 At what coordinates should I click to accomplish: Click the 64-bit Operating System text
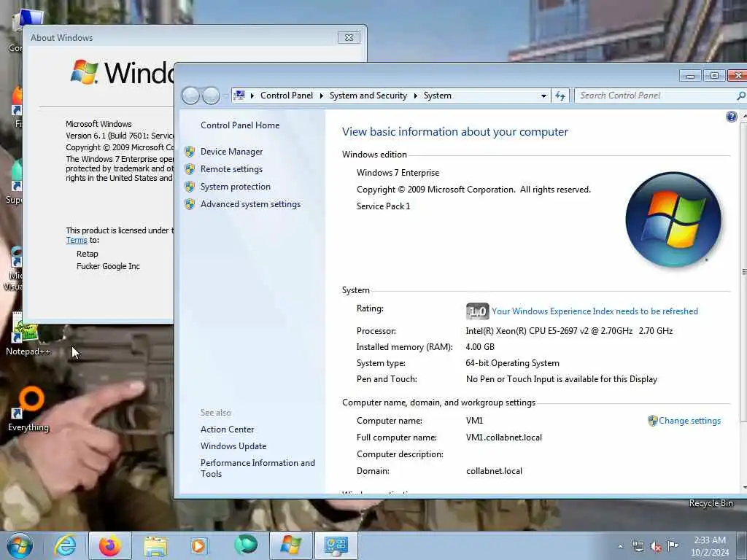pyautogui.click(x=512, y=363)
